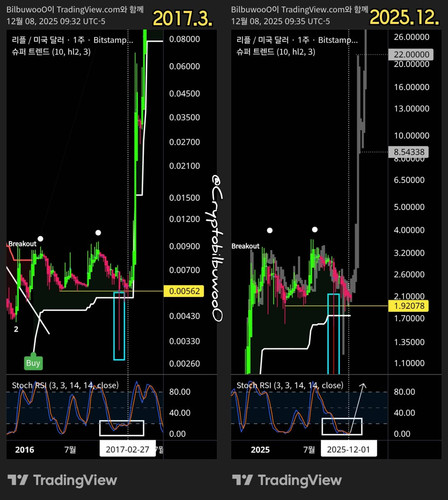Click the TradingView logo under the 2017 chart

point(62,480)
